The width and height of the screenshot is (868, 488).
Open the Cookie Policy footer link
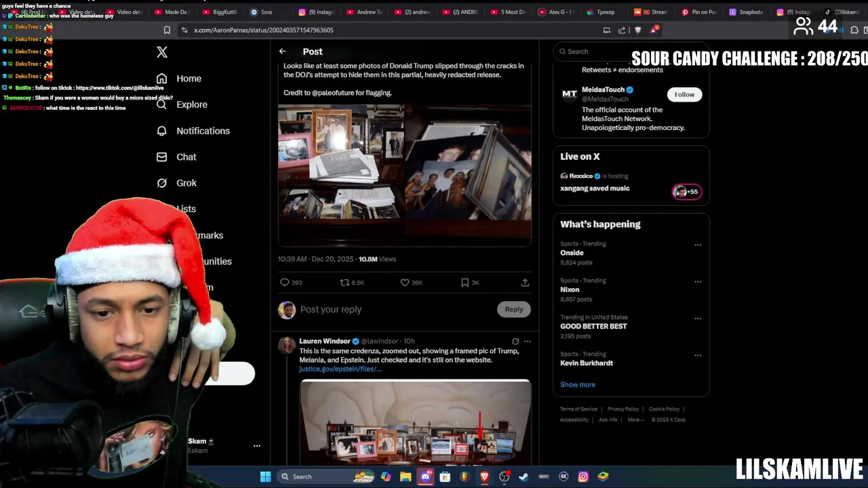664,409
